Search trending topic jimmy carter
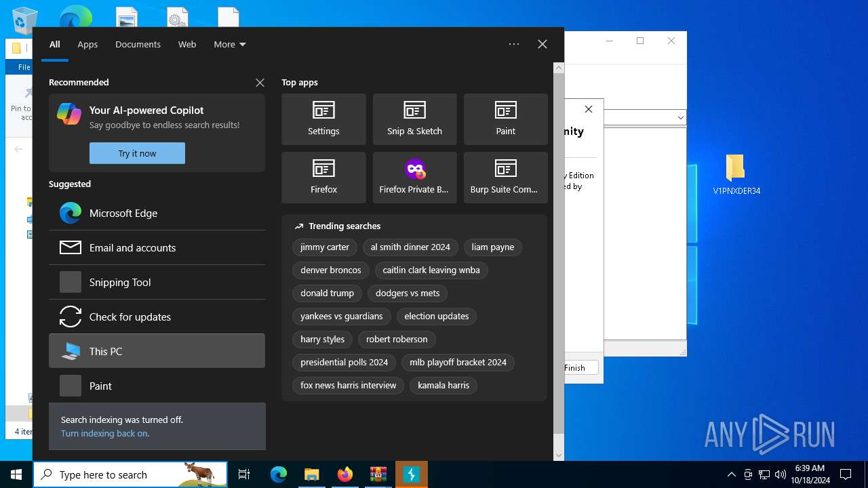The height and width of the screenshot is (488, 868). coord(325,247)
